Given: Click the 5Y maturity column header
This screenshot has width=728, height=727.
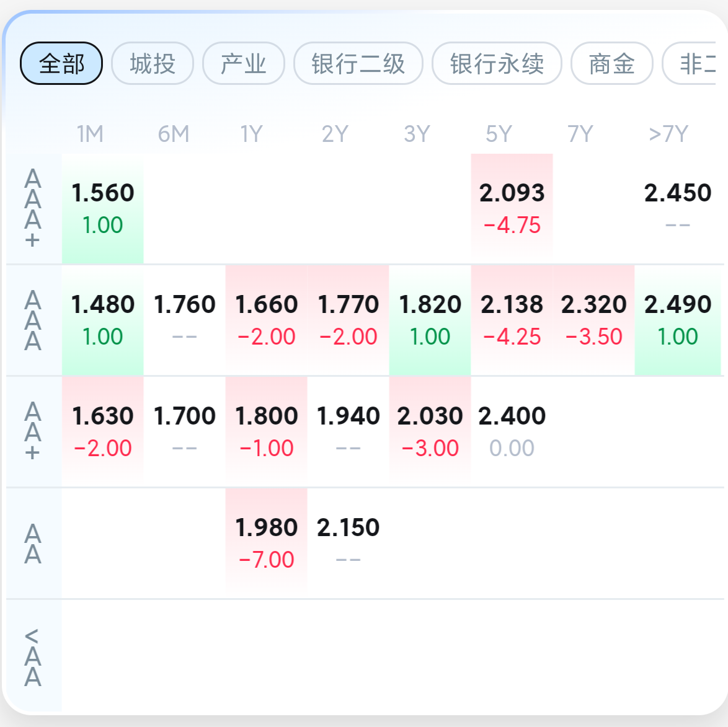Looking at the screenshot, I should (499, 134).
